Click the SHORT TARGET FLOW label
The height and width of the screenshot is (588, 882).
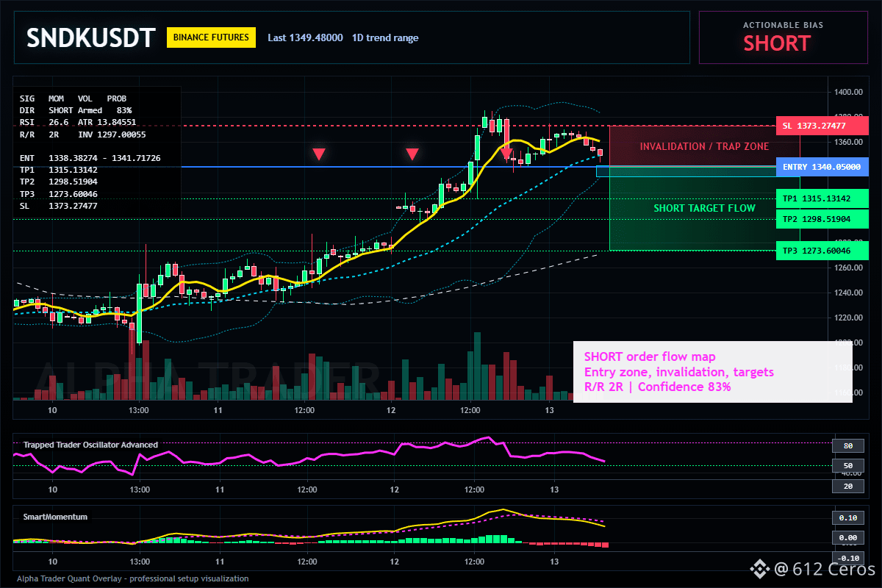pos(704,208)
